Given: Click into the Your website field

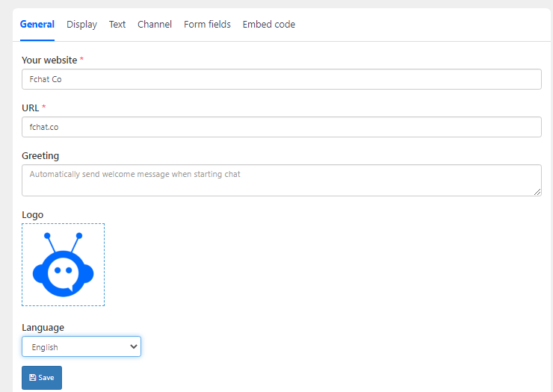Looking at the screenshot, I should click(x=282, y=79).
